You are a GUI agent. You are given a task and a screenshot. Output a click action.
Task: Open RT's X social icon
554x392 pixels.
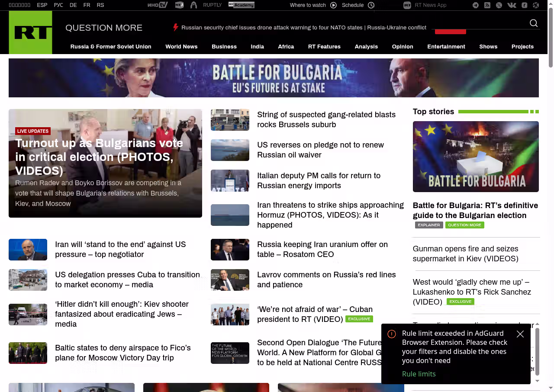pos(499,5)
